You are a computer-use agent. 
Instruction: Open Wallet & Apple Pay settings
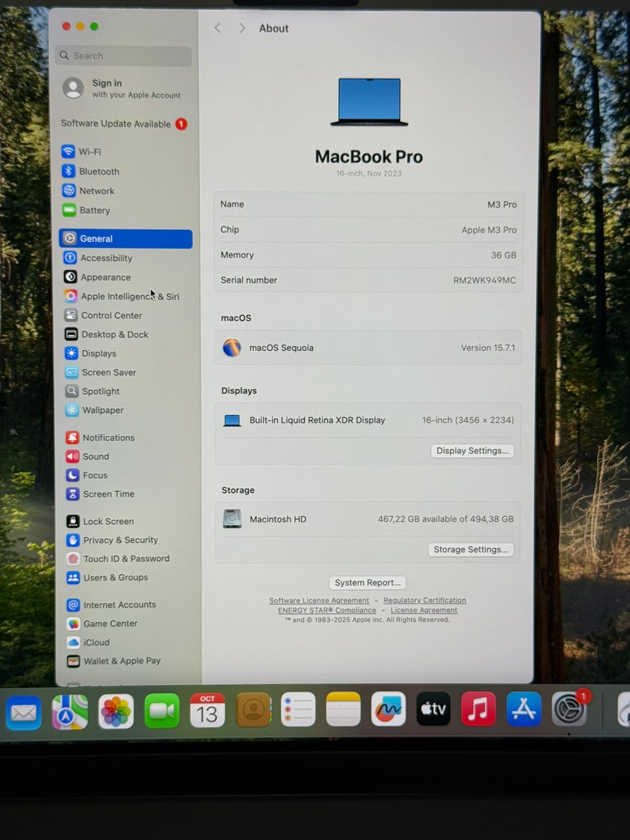(114, 661)
